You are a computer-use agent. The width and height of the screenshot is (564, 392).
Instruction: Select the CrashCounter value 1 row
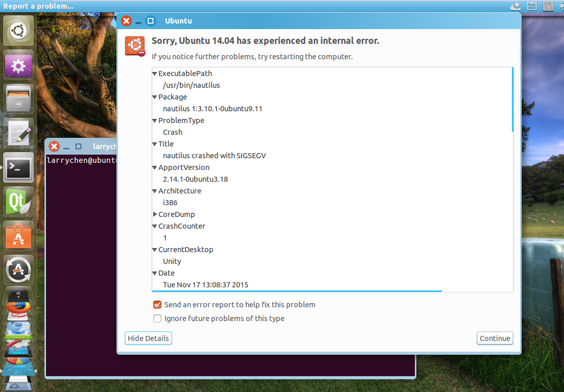click(333, 238)
